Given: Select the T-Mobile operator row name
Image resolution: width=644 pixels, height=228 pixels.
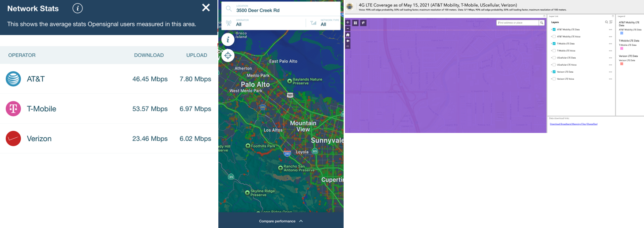Looking at the screenshot, I should [41, 109].
